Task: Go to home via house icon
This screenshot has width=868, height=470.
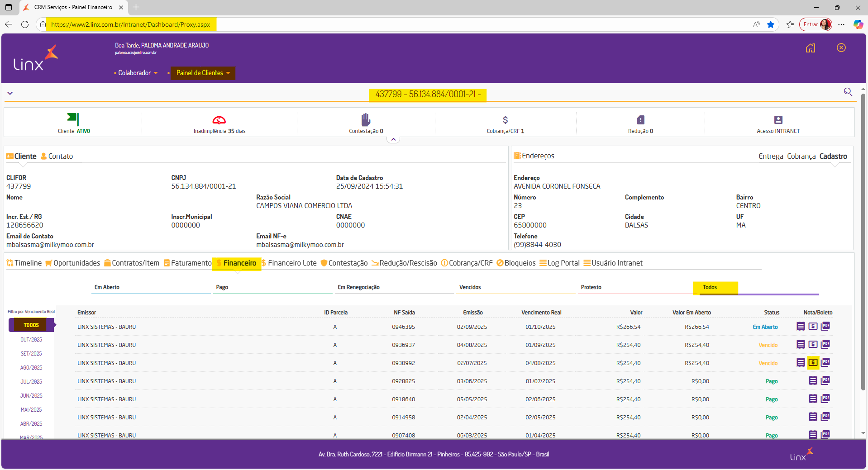Action: pos(811,48)
